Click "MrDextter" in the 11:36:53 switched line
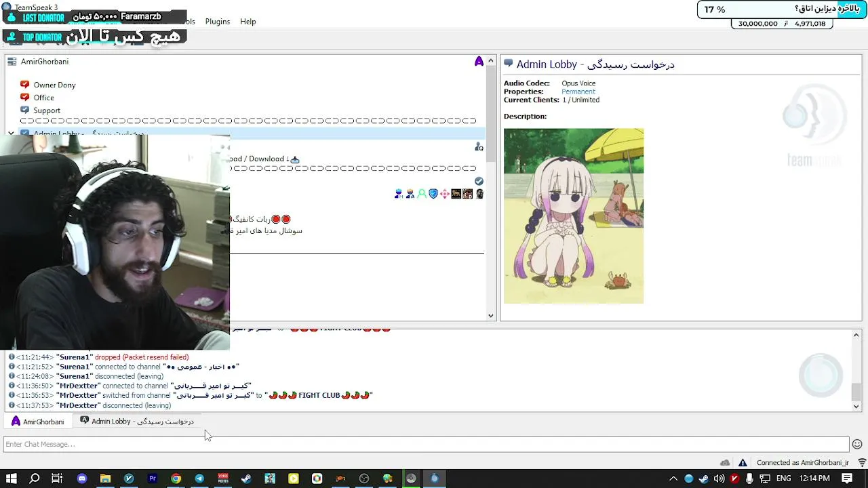 78,396
